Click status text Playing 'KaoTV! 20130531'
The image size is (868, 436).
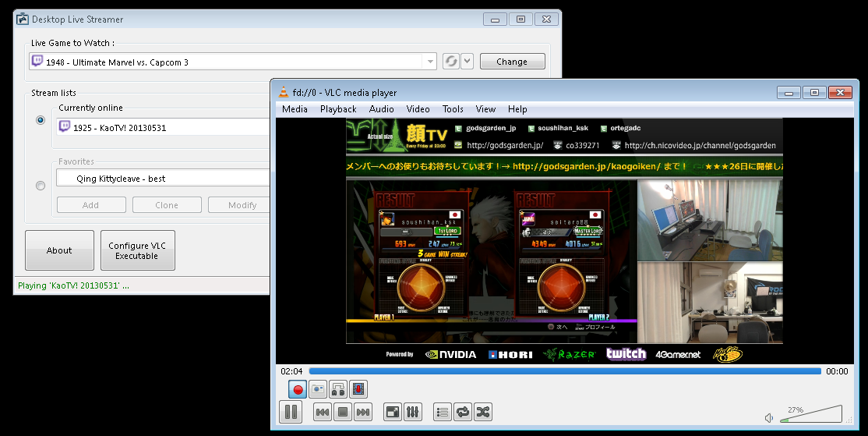[x=73, y=285]
